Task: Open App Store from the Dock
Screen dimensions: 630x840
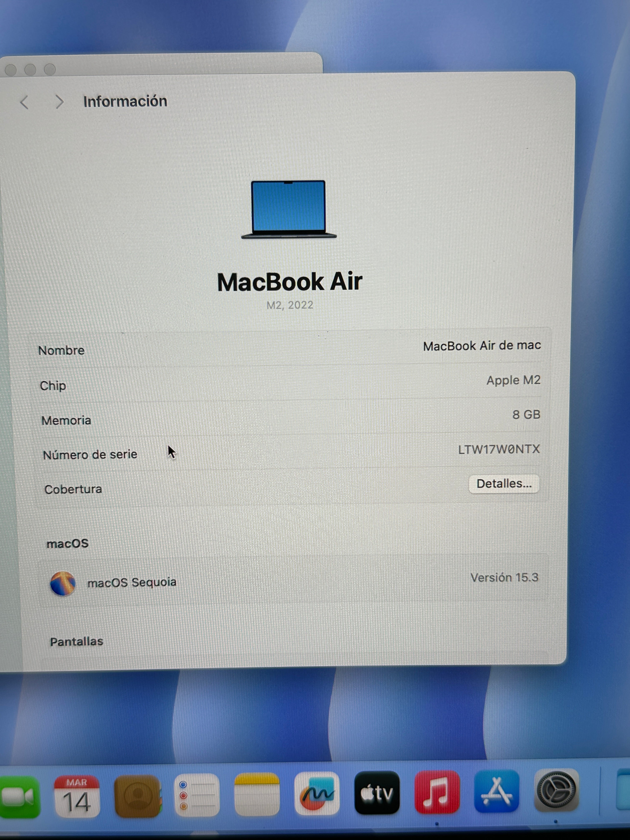Action: tap(497, 791)
